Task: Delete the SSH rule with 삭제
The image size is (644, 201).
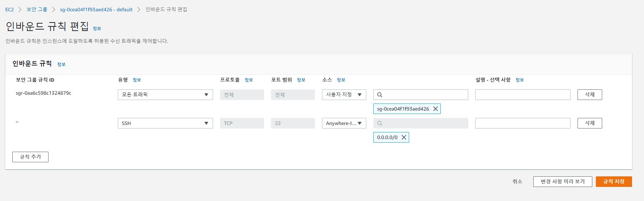Action: point(590,123)
